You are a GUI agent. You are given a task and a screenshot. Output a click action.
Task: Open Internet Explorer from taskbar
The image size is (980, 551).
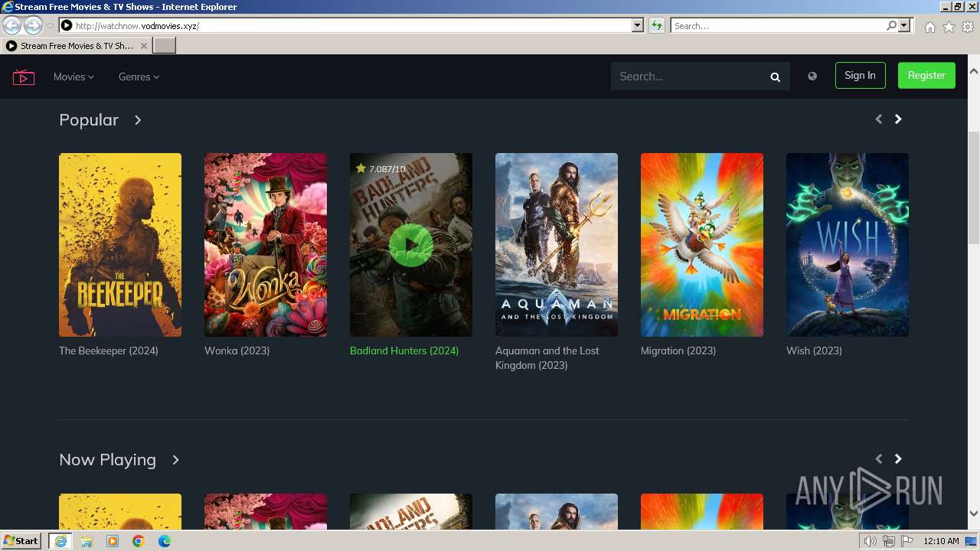click(60, 541)
